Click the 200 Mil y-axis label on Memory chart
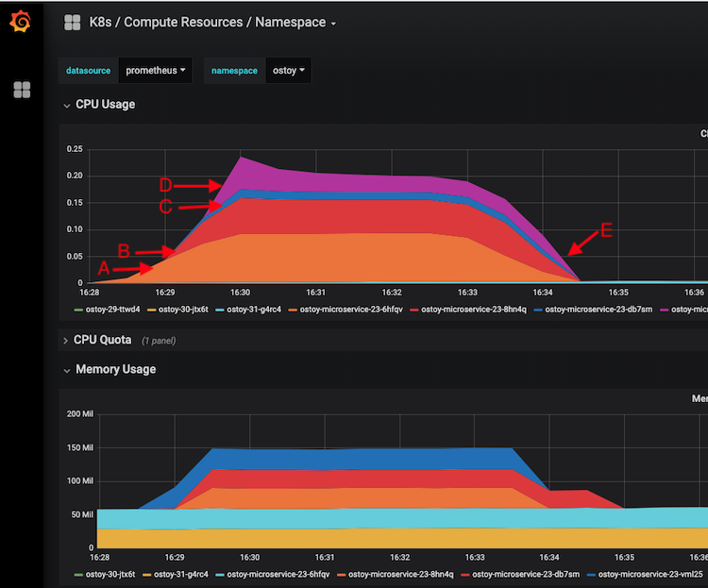The width and height of the screenshot is (708, 588). tap(80, 414)
